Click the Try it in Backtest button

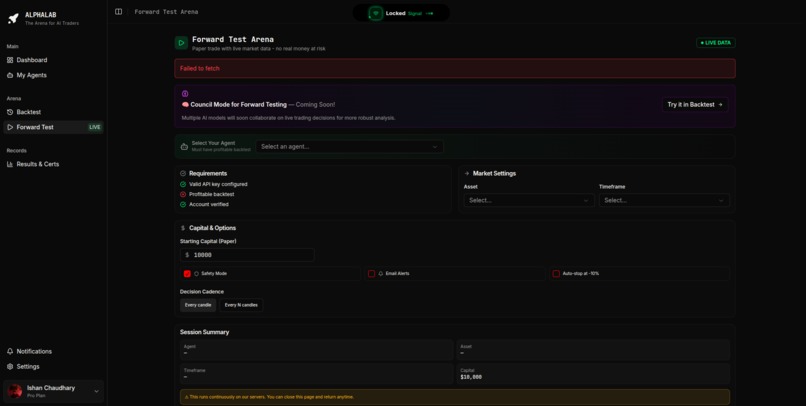coord(695,105)
